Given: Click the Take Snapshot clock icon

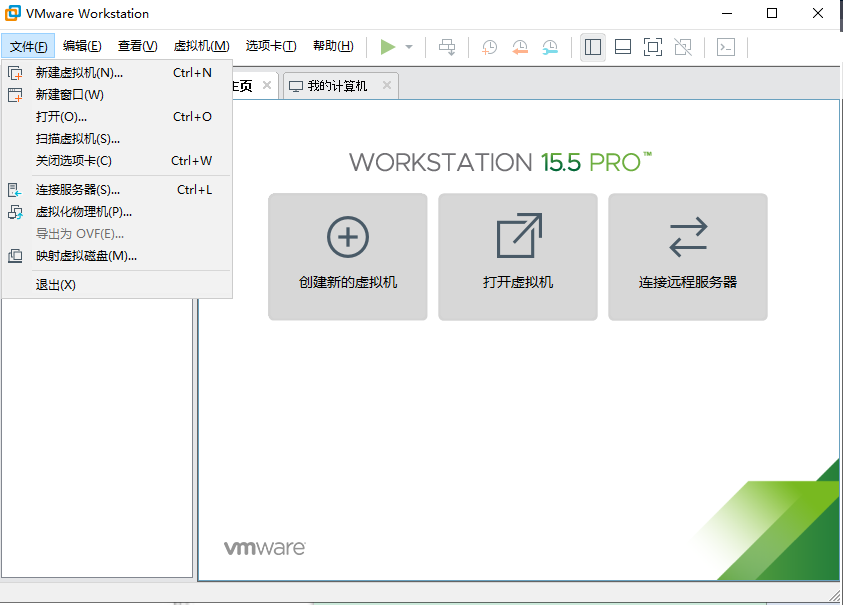Looking at the screenshot, I should [489, 47].
